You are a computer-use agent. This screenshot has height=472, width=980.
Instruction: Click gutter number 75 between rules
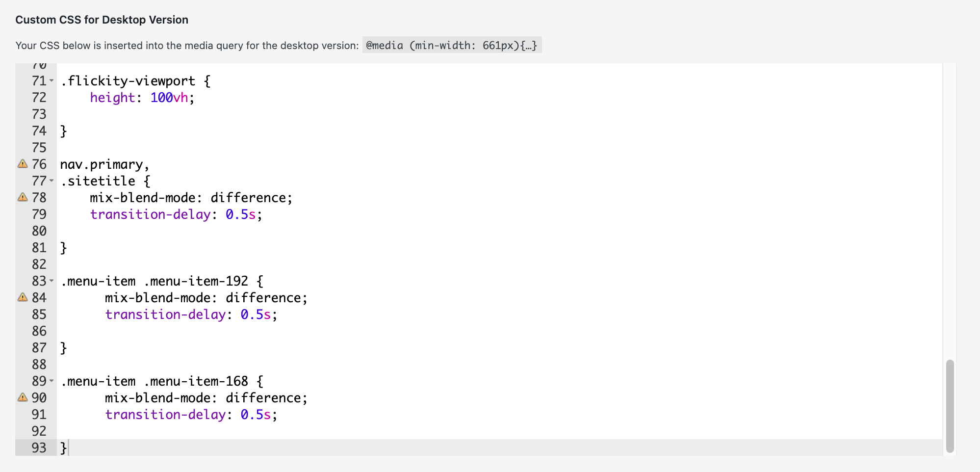click(x=39, y=147)
